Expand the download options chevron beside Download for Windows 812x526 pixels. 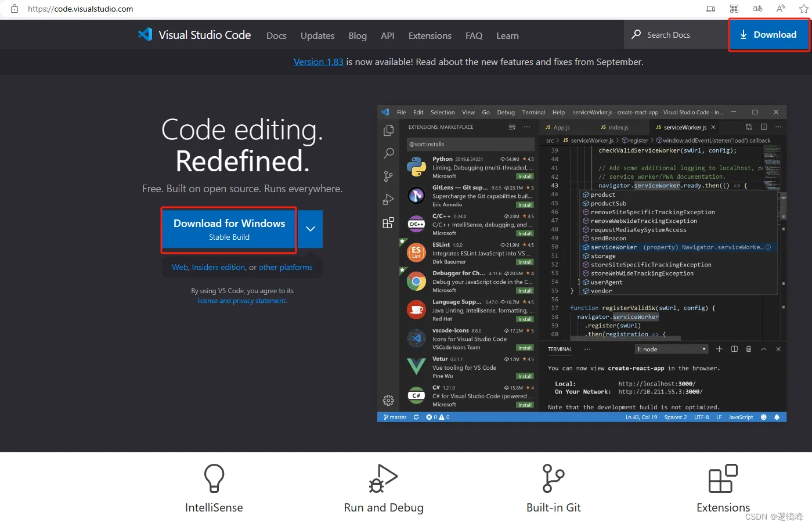[311, 229]
